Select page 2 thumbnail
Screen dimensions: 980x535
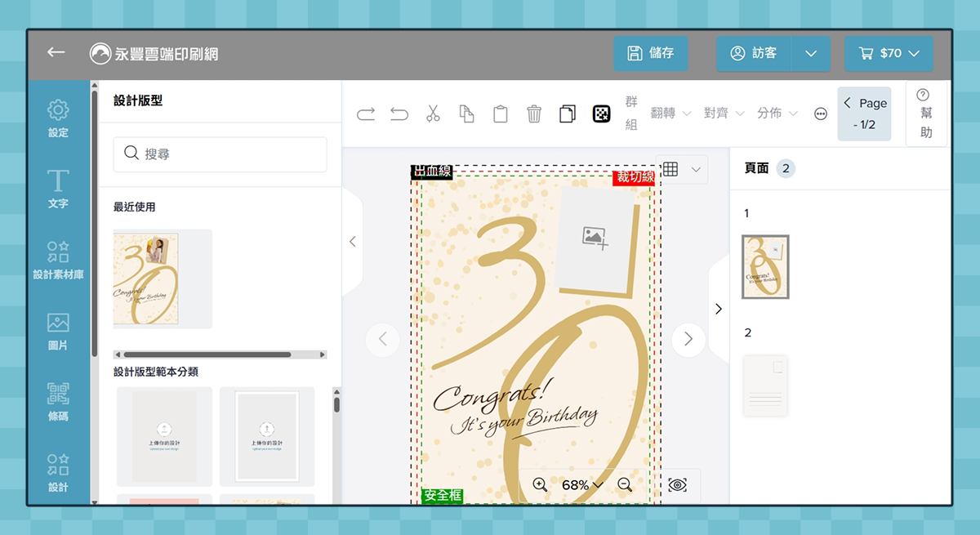[766, 386]
